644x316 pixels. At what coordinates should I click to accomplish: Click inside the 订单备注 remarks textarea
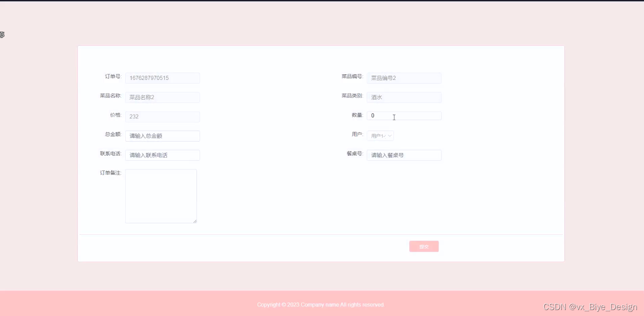(x=161, y=196)
